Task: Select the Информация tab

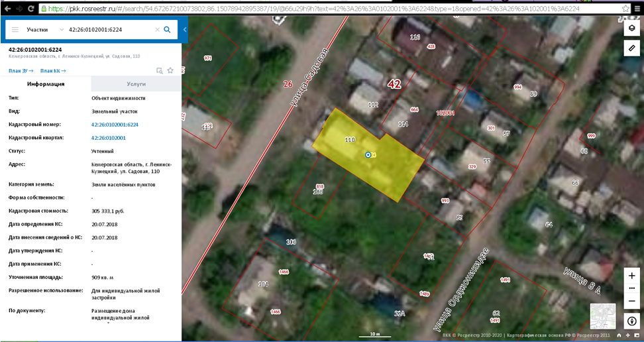Action: [x=45, y=84]
